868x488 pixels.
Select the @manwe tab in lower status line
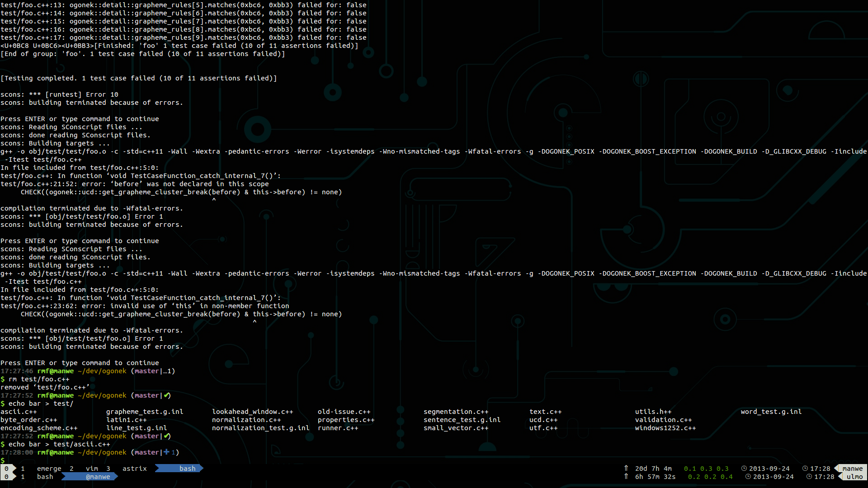pos(90,477)
